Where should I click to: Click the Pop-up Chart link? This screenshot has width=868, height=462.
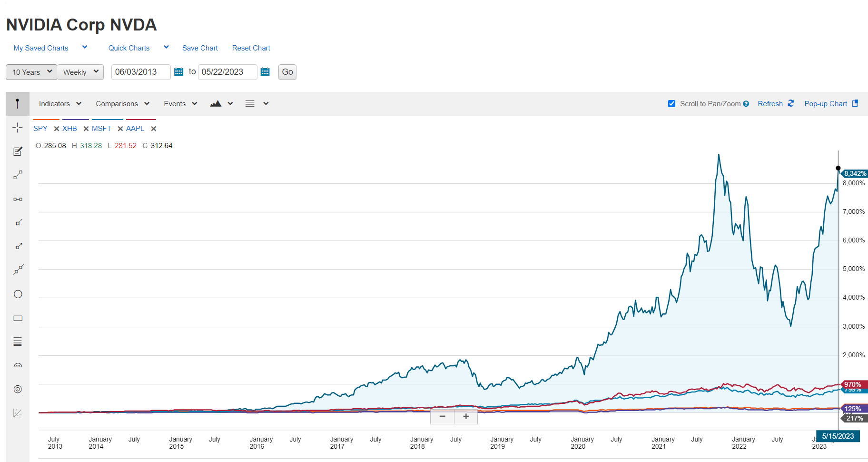[826, 104]
